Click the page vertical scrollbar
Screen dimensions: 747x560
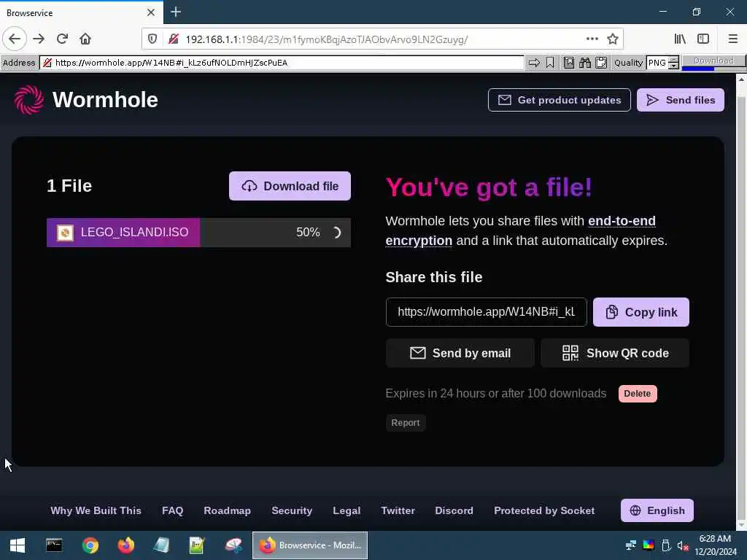coord(741,303)
